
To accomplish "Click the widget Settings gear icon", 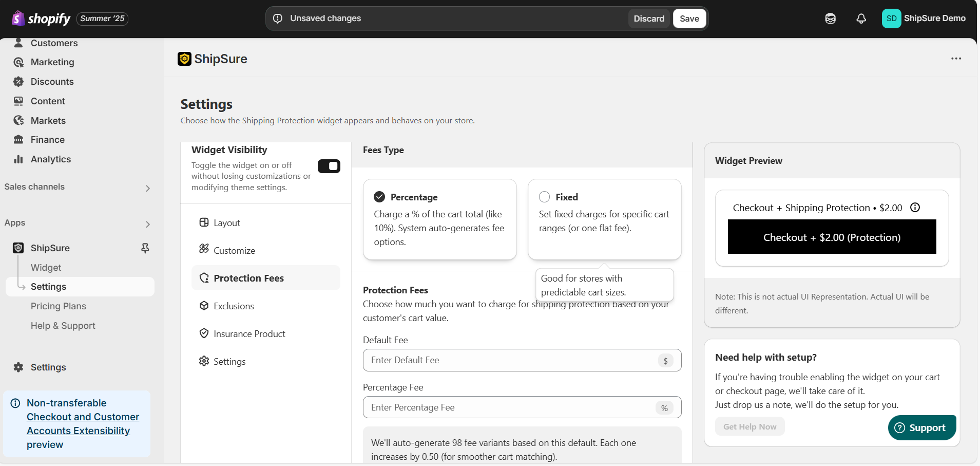I will click(204, 361).
